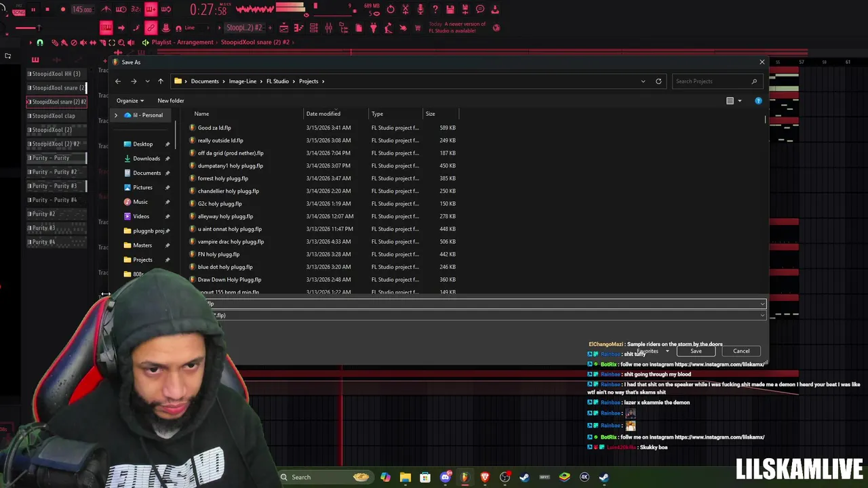Pause playback in FL Studio transport
Screen dimensions: 868x488
point(33,9)
